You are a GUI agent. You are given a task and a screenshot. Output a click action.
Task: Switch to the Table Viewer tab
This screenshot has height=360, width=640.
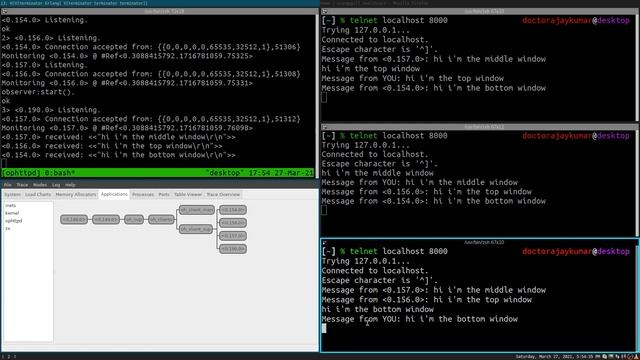(x=188, y=194)
